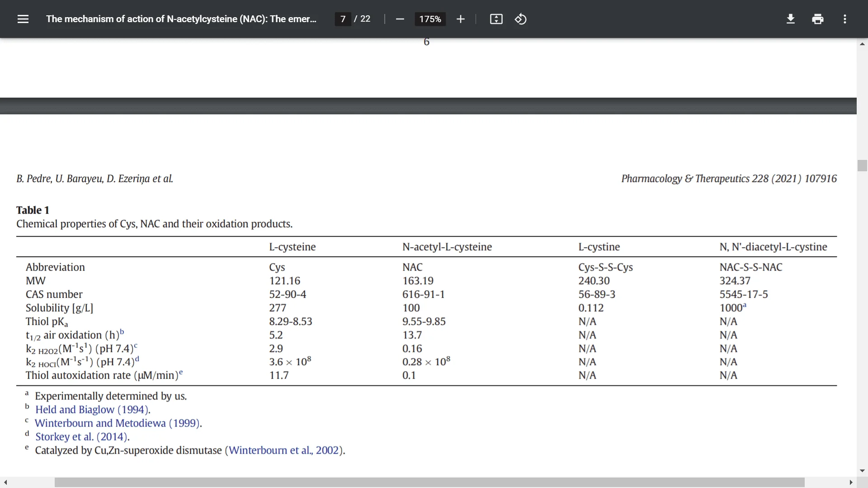
Task: Click the 'Table 1' heading
Action: tap(33, 210)
